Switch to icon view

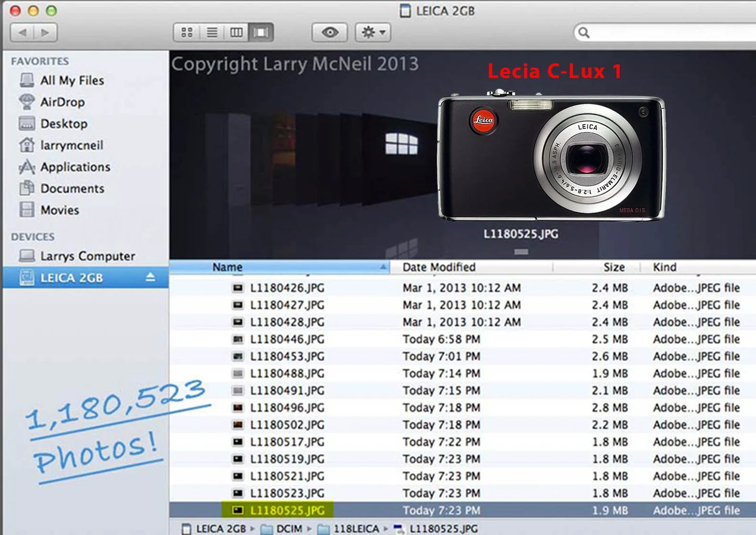[x=187, y=32]
